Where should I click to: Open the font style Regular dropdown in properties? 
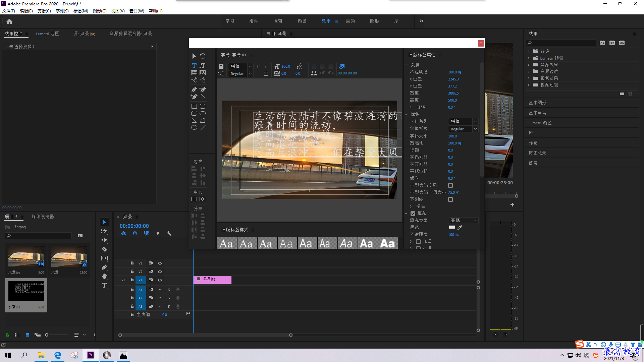point(463,129)
